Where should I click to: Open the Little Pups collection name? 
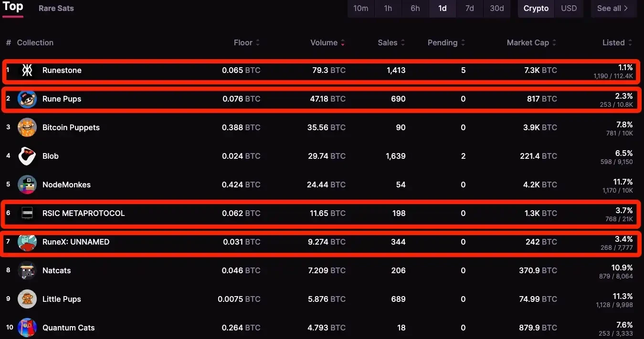[x=62, y=299]
